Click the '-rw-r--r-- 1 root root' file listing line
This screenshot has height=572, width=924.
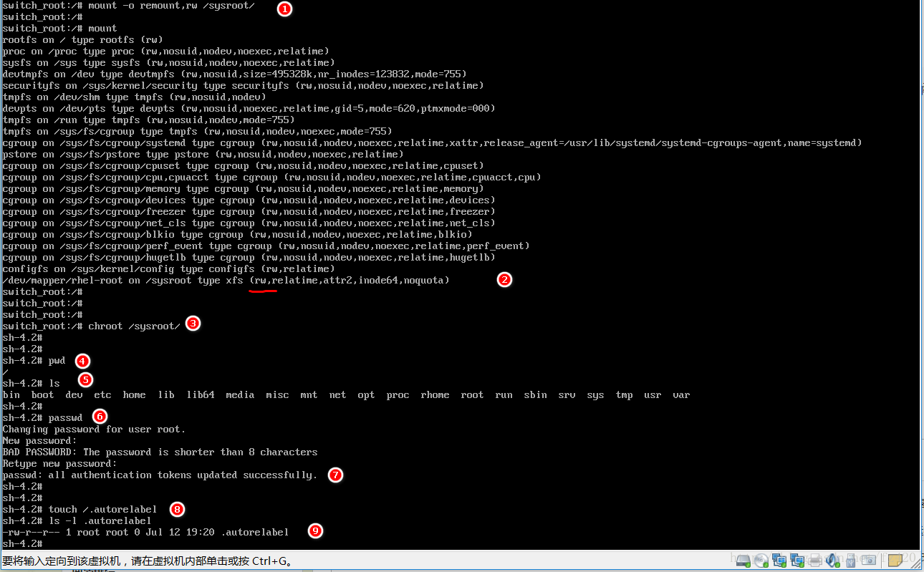coord(146,533)
